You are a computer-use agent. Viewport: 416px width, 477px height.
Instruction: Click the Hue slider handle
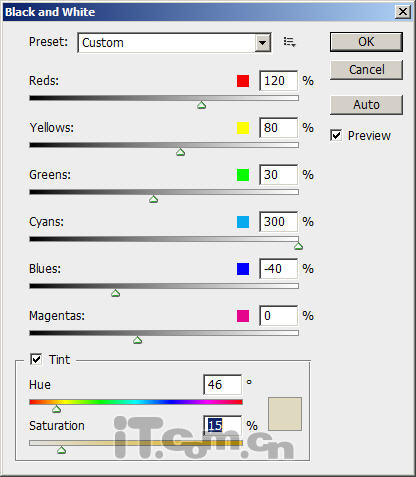(57, 409)
